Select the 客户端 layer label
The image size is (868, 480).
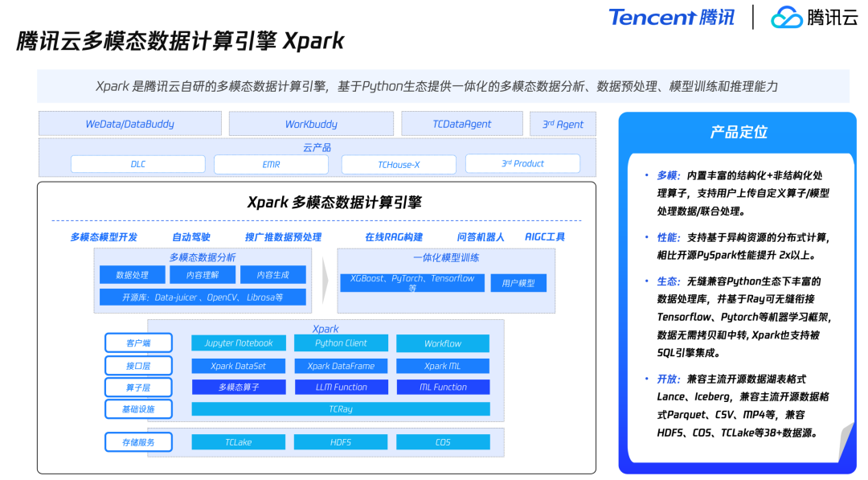[138, 343]
